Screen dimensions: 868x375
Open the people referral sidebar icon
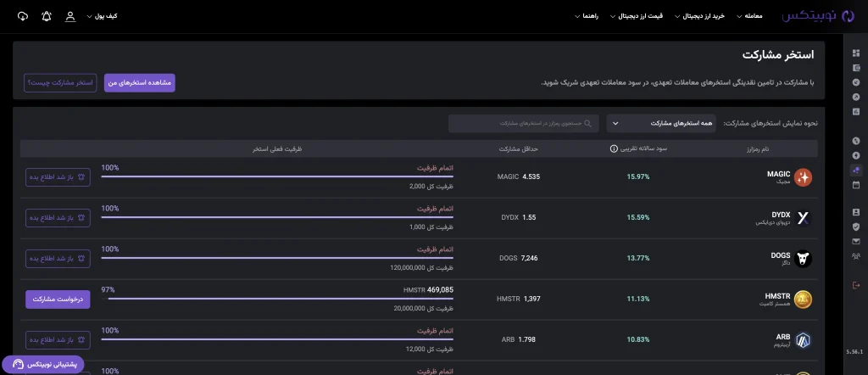pyautogui.click(x=856, y=256)
